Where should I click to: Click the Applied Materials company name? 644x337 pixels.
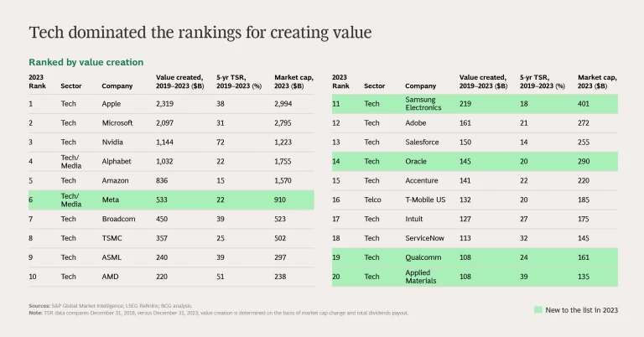[424, 276]
